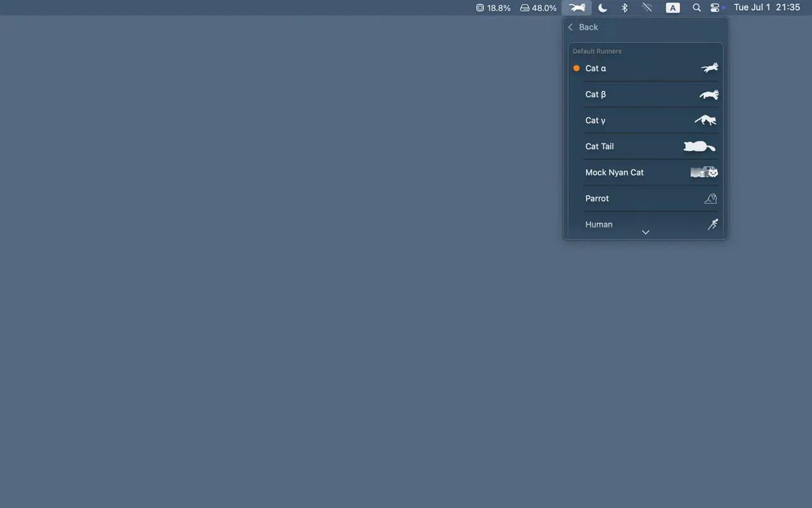Click the Mock Nyan Cat preview icon
This screenshot has width=812, height=508.
704,172
